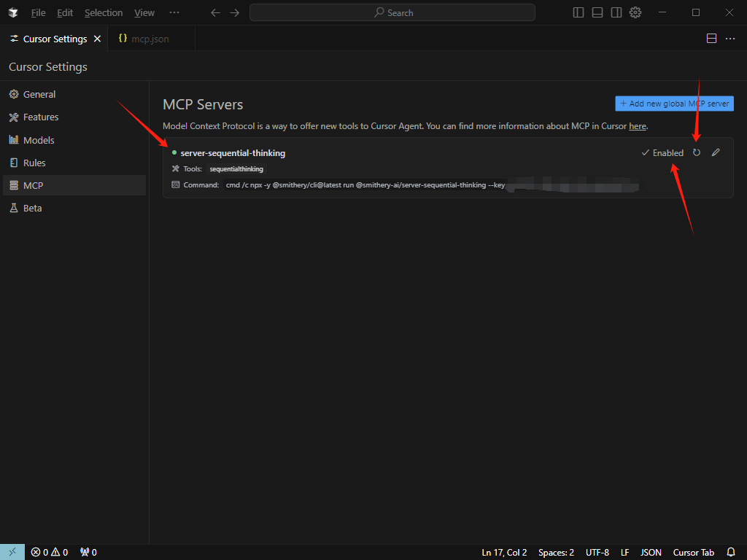The width and height of the screenshot is (747, 560).
Task: Click the sequentialthinking tool tag
Action: 236,169
